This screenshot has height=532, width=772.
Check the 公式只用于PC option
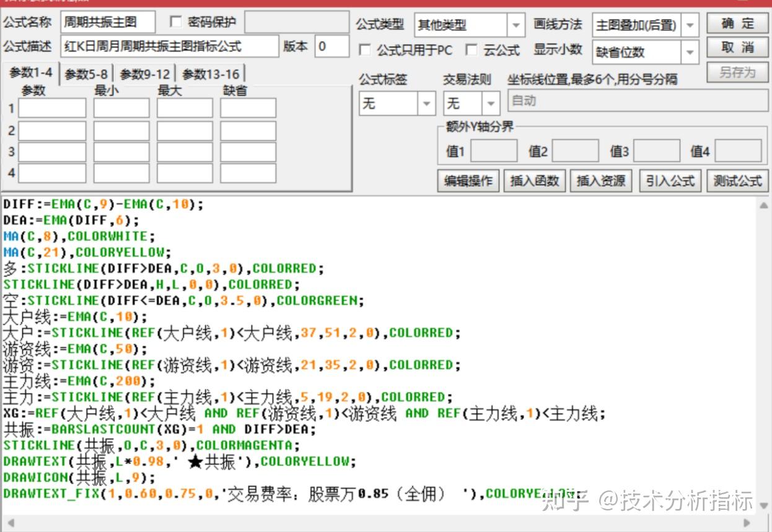coord(364,51)
